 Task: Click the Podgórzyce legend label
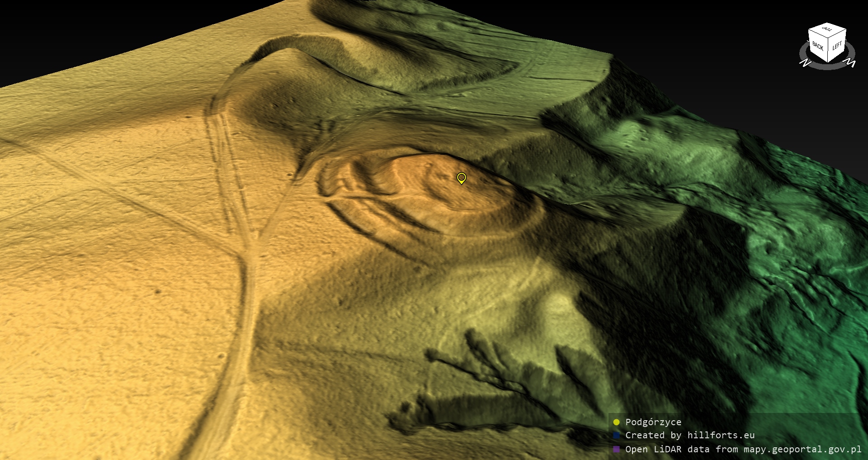click(653, 422)
